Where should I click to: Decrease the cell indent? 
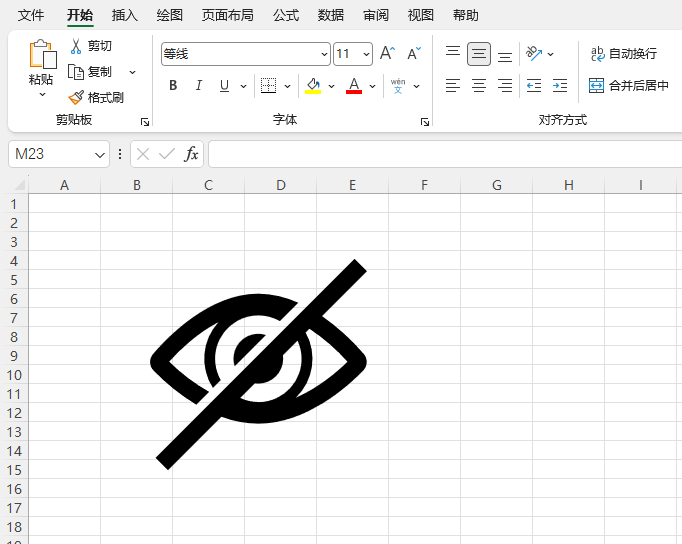tap(534, 86)
